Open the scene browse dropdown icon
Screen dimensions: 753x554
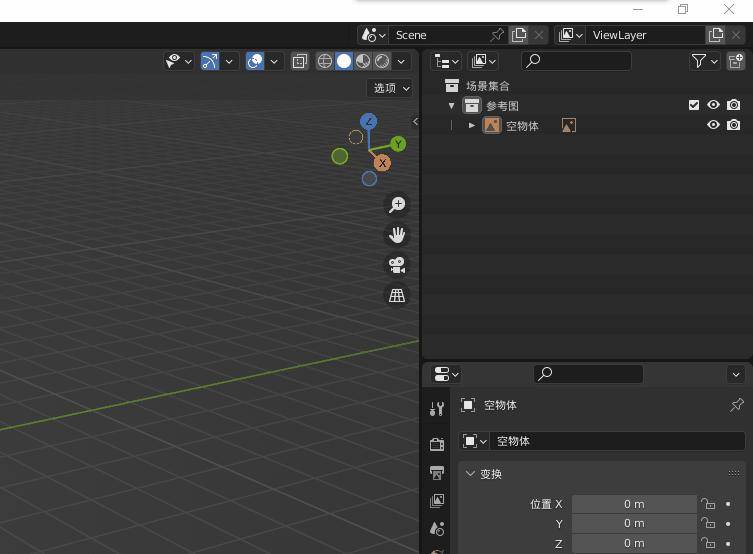pos(373,35)
